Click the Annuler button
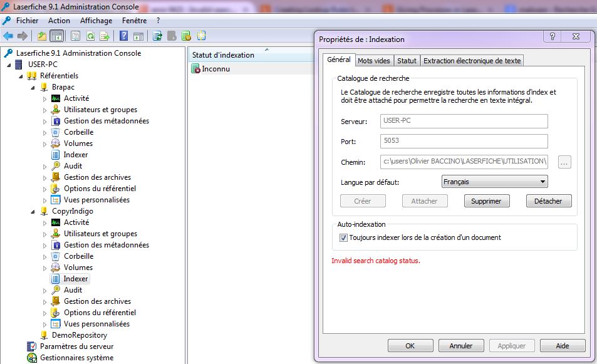 click(x=461, y=346)
